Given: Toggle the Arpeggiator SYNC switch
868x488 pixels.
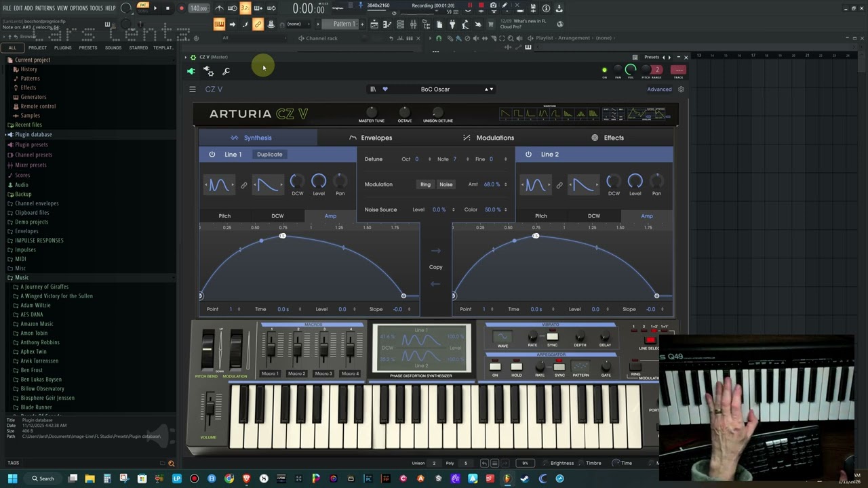Looking at the screenshot, I should click(x=559, y=367).
